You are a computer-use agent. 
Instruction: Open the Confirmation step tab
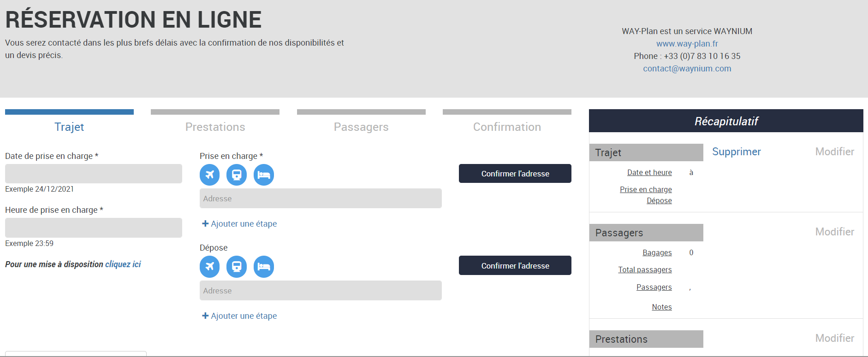pos(507,127)
